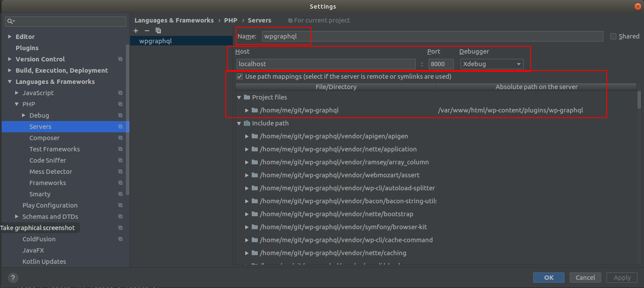The image size is (644, 288).
Task: Click the project-level icon next to Schemas and DTDs
Action: tap(120, 217)
